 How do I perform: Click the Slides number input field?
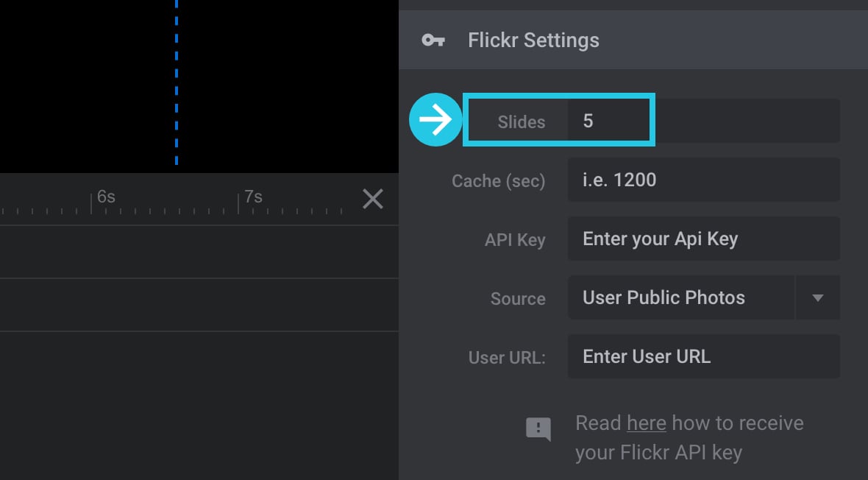click(x=703, y=121)
